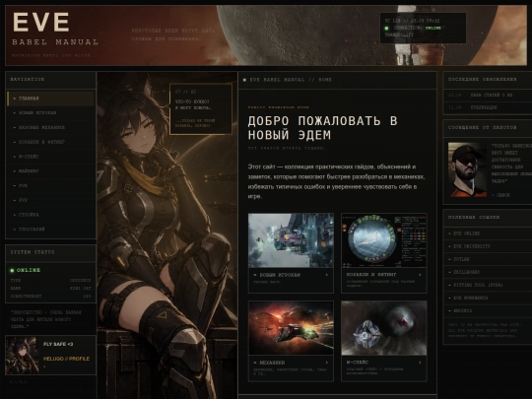The width and height of the screenshot is (532, 399).
Task: Click the green ONLINE system status dot
Action: pyautogui.click(x=12, y=270)
